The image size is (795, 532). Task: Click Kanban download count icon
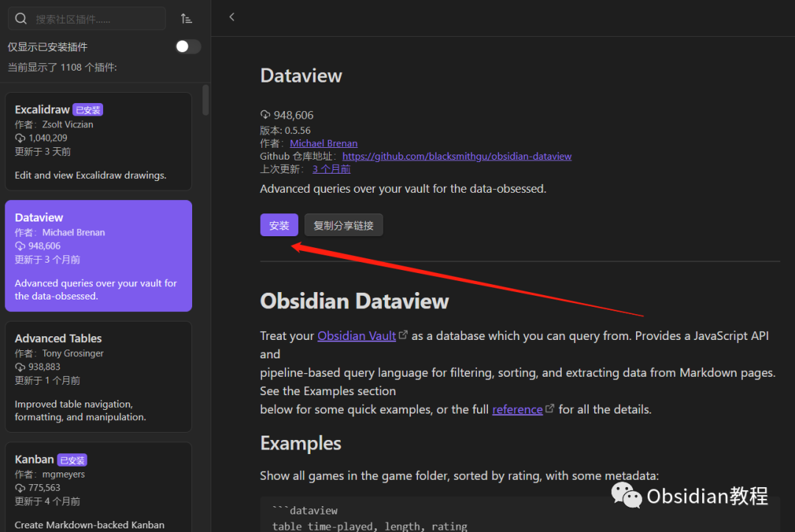[x=20, y=488]
